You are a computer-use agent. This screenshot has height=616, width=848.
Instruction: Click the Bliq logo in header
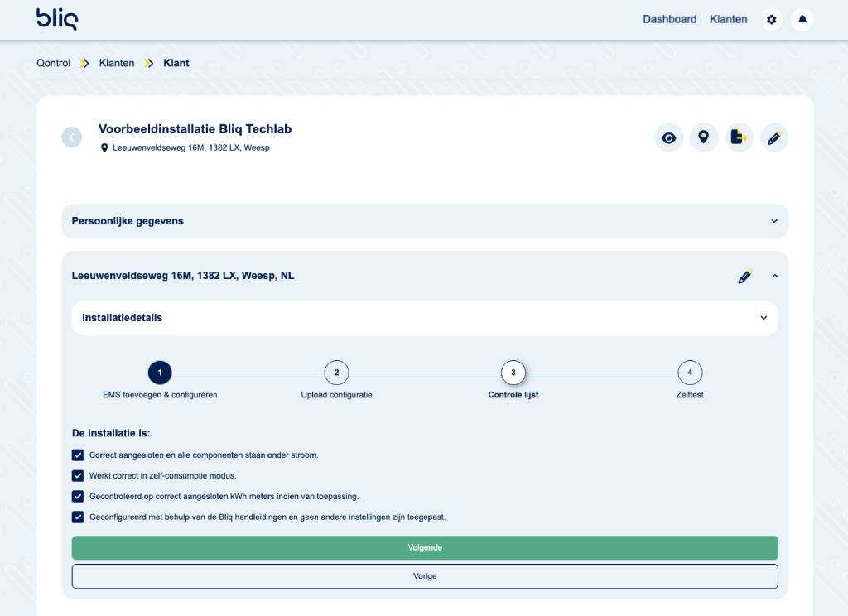click(x=57, y=19)
